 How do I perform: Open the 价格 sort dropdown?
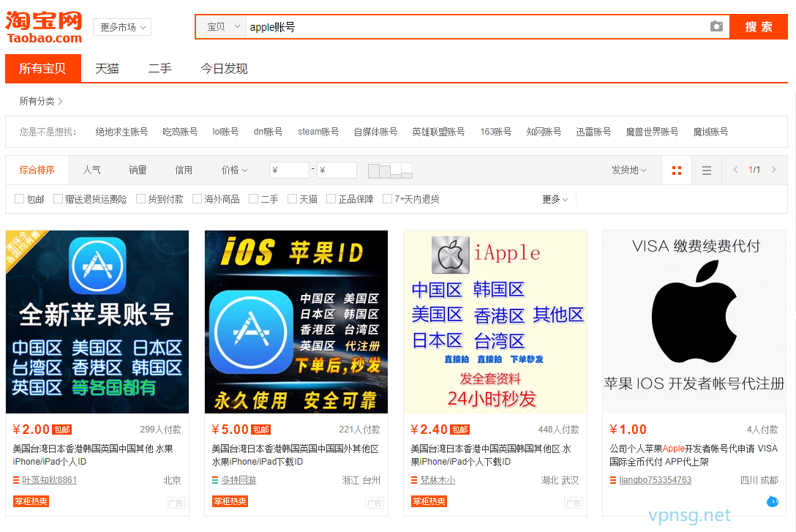[234, 170]
